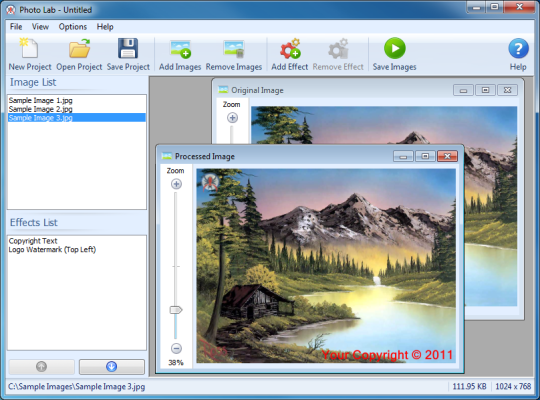The width and height of the screenshot is (540, 400).
Task: Minimize the Original Image window
Action: tap(463, 90)
